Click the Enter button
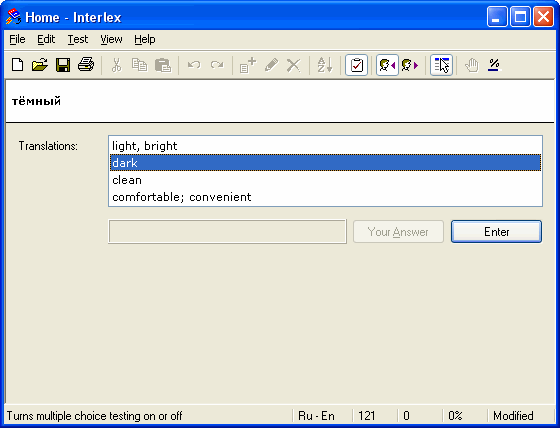This screenshot has width=560, height=428. coord(496,232)
